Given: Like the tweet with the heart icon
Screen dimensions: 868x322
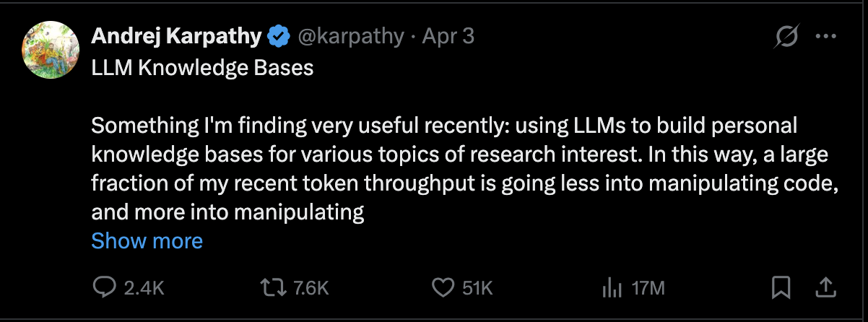Looking at the screenshot, I should click(442, 288).
